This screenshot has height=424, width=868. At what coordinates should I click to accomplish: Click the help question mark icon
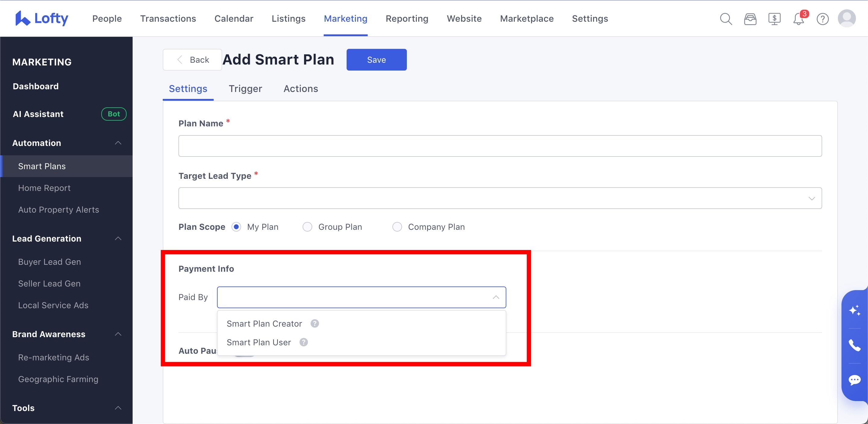[822, 19]
